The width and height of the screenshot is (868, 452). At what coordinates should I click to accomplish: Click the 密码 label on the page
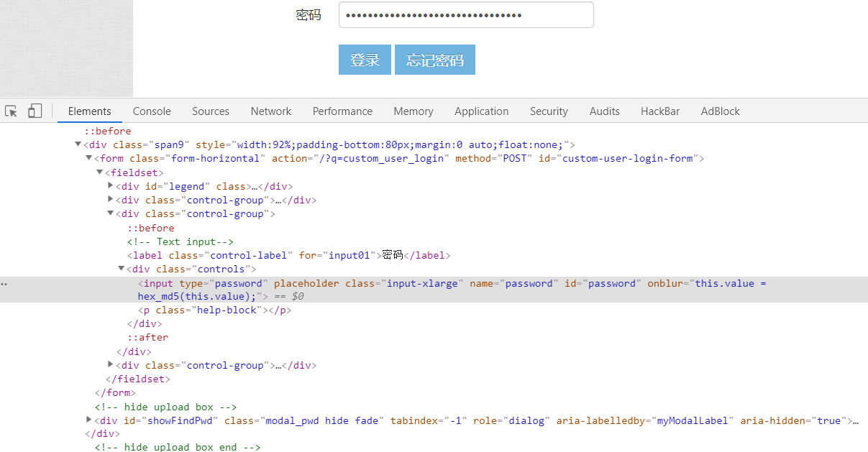tap(309, 15)
